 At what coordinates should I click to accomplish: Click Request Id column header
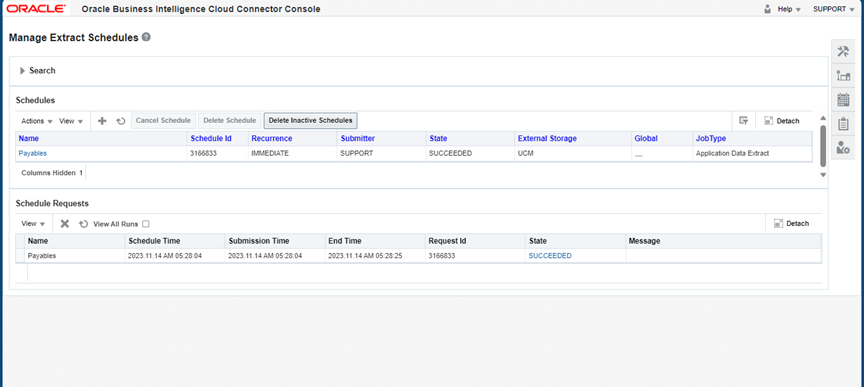coord(447,241)
